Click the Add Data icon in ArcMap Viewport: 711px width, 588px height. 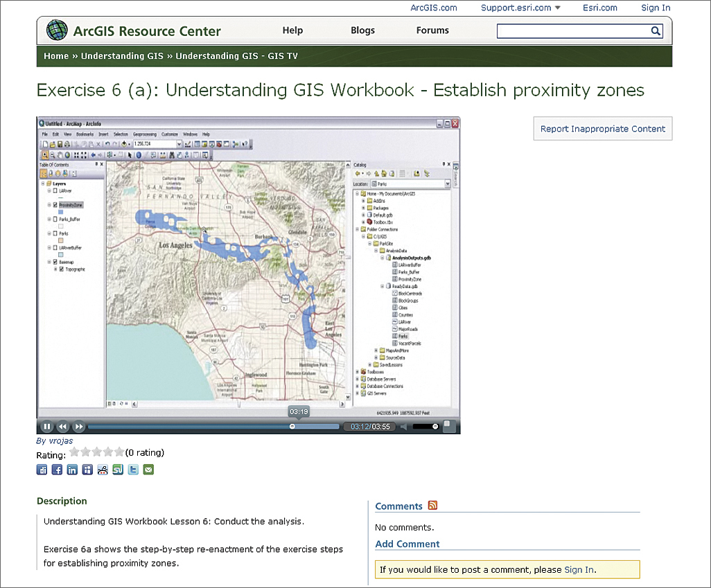pyautogui.click(x=124, y=144)
